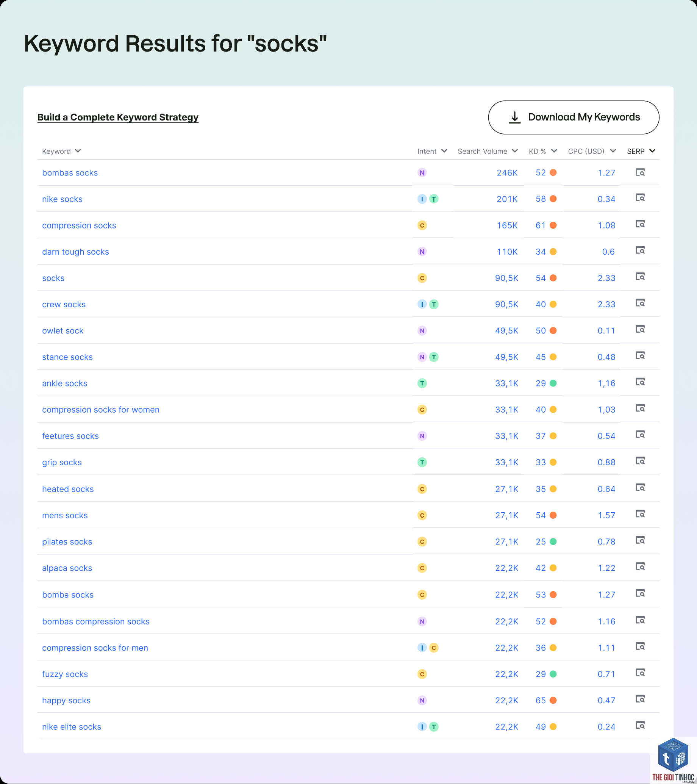Open SERP view for bombas compression socks

click(x=640, y=620)
